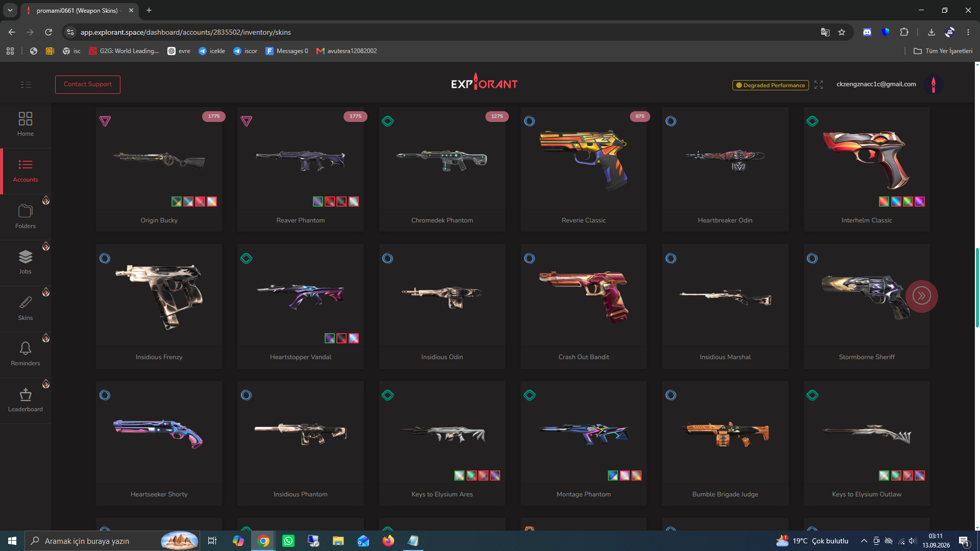
Task: Click the browser address bar URL
Action: click(186, 32)
